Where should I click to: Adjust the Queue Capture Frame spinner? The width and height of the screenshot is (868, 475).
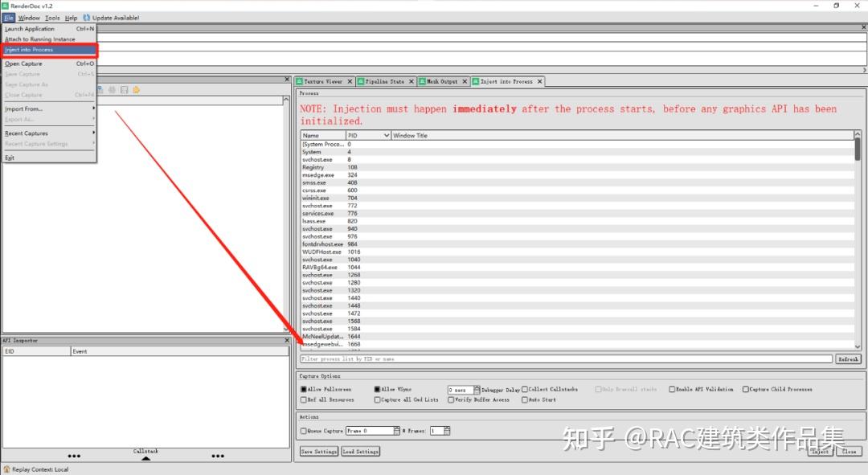click(x=396, y=431)
